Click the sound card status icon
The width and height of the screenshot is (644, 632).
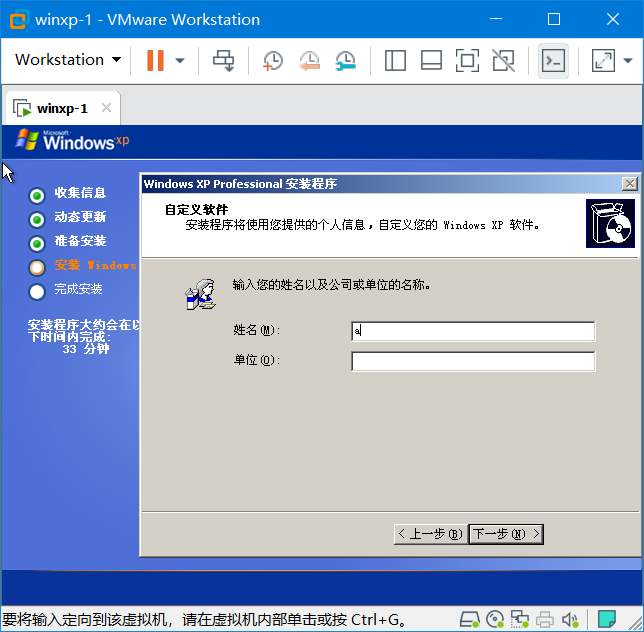570,619
